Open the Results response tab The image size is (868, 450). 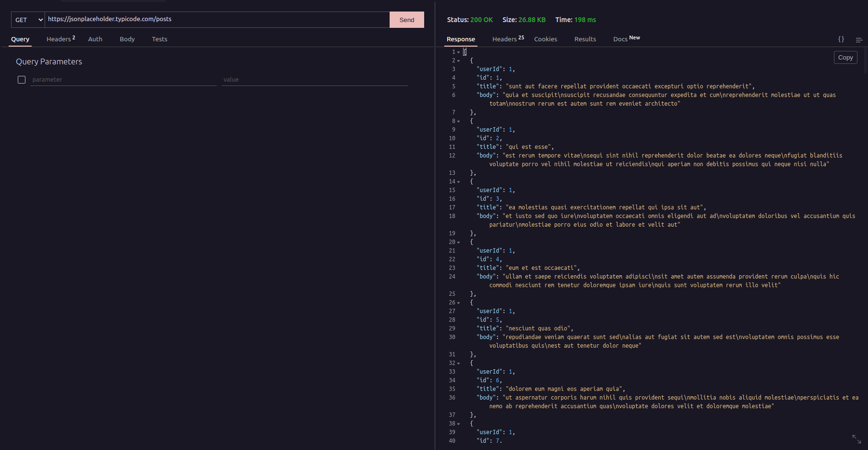click(585, 39)
